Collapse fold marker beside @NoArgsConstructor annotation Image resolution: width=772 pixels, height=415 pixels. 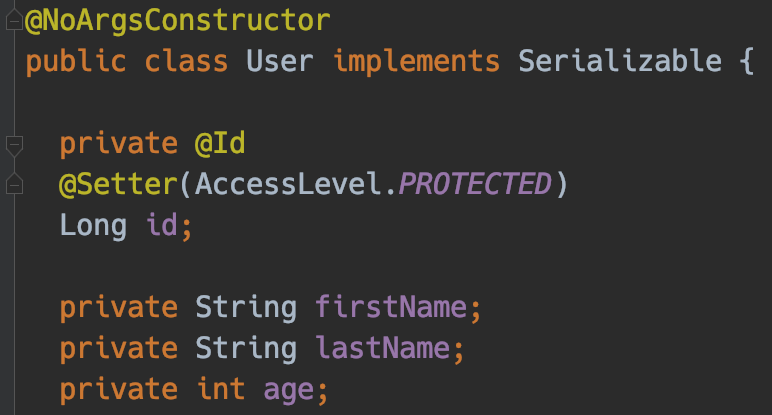click(13, 19)
